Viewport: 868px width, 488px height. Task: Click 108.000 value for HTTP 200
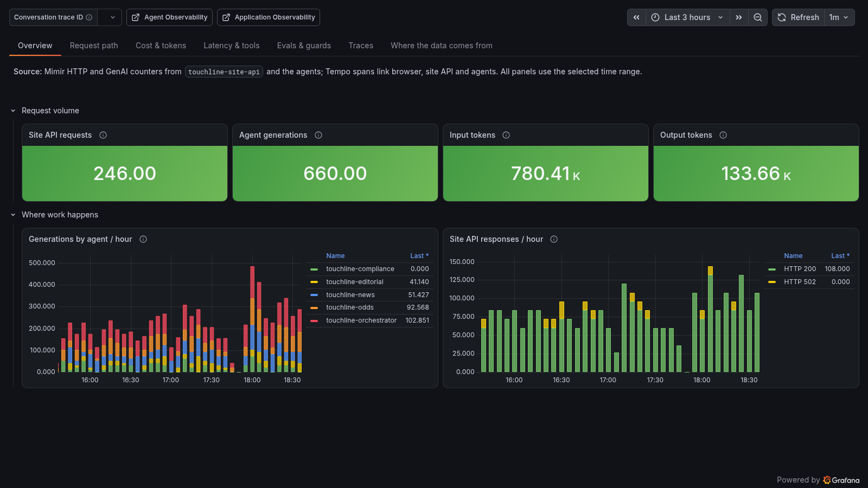[x=837, y=269]
